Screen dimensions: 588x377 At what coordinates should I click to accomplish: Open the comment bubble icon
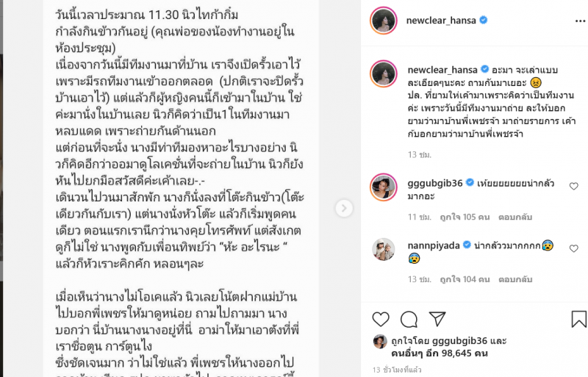tap(409, 319)
